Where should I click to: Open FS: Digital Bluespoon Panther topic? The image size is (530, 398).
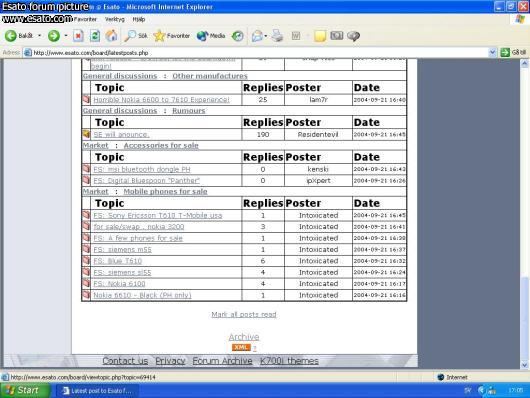[x=147, y=181]
